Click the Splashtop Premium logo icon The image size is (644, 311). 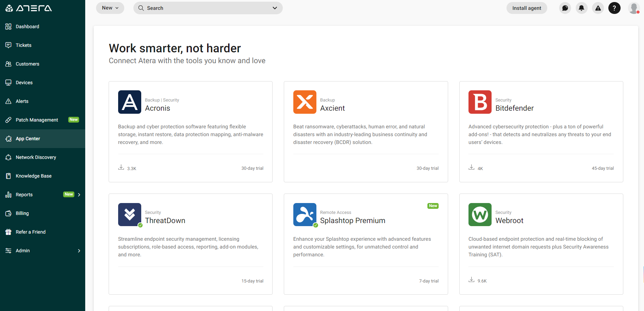[305, 215]
